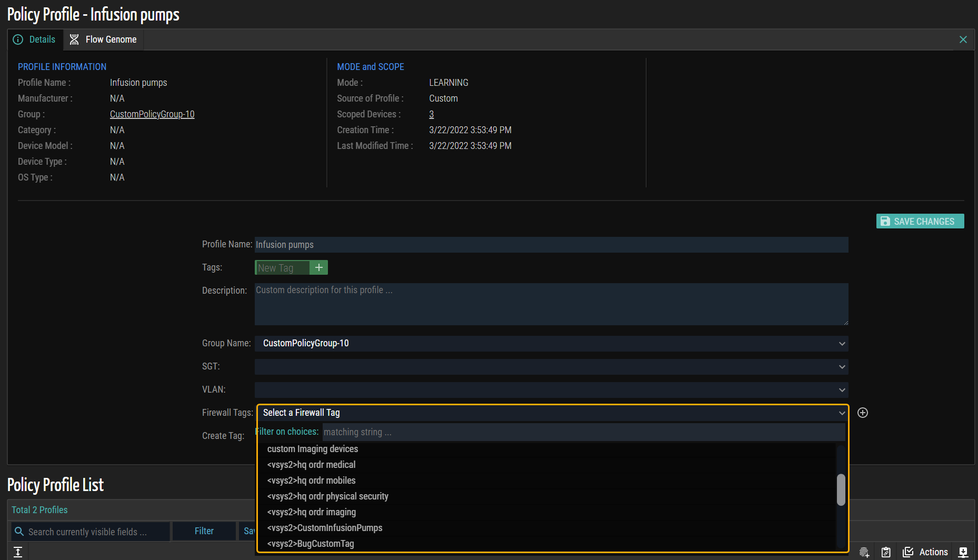Viewport: 978px width, 560px height.
Task: Click the row height expand icon below the search
Action: click(x=18, y=552)
